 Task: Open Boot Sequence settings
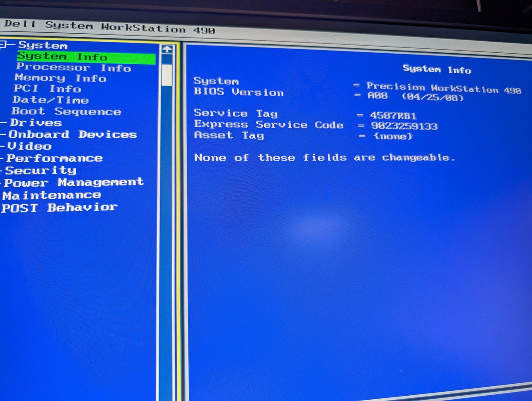coord(66,111)
